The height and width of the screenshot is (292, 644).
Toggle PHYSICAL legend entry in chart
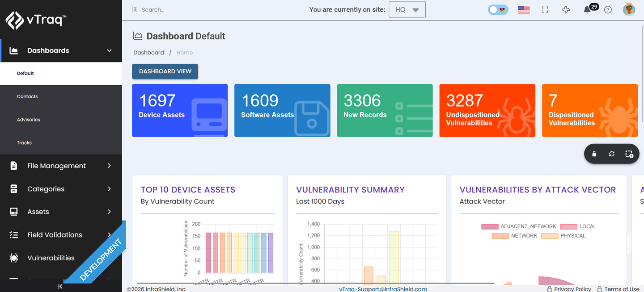pos(563,236)
